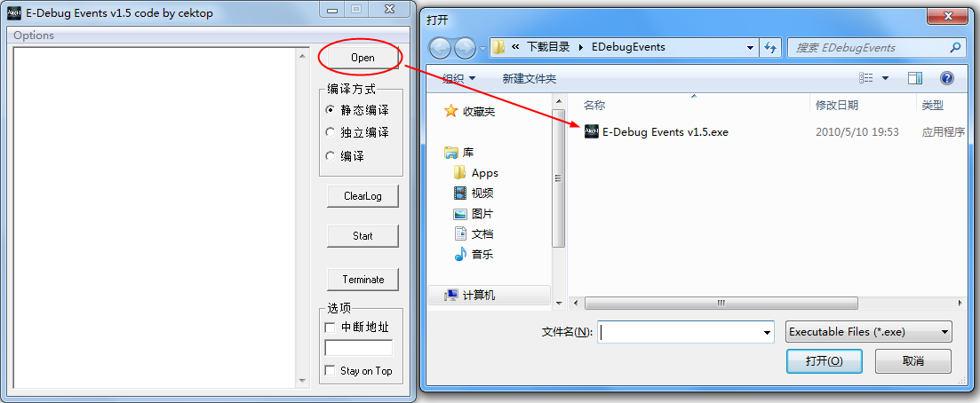Screen dimensions: 980x403
Task: Click the forward navigation arrow icon
Action: [465, 47]
